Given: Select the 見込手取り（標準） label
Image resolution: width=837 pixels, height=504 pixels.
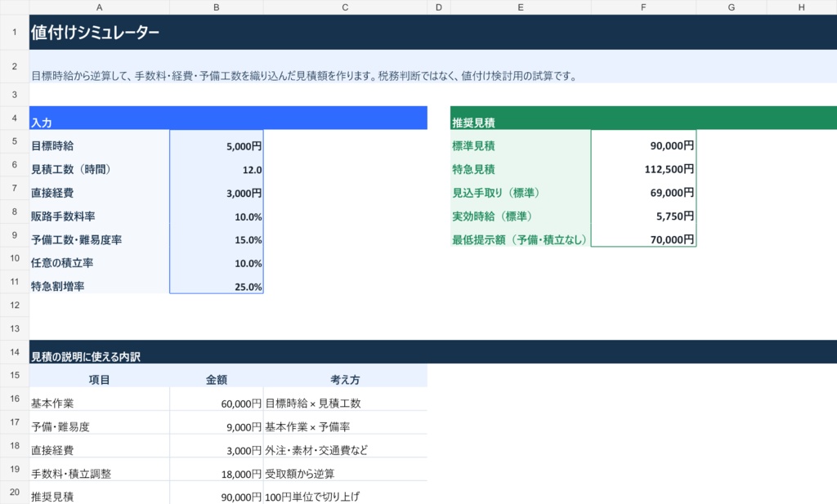Looking at the screenshot, I should pos(521,188).
